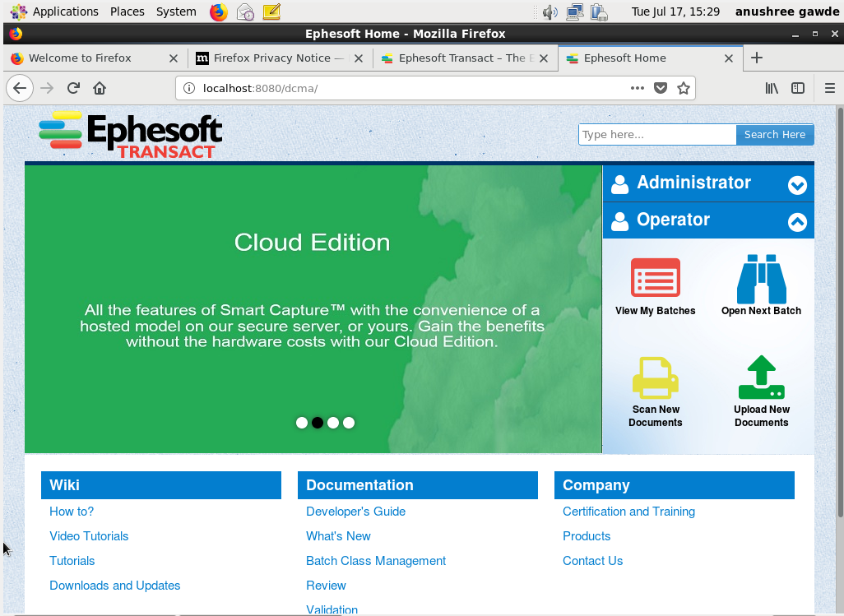This screenshot has height=616, width=844.
Task: Click the network connection tray icon
Action: point(575,12)
